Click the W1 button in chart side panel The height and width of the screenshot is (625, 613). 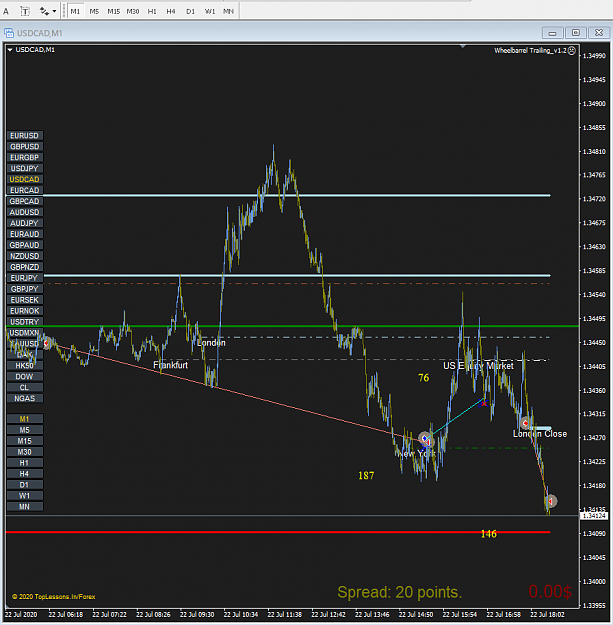point(25,496)
